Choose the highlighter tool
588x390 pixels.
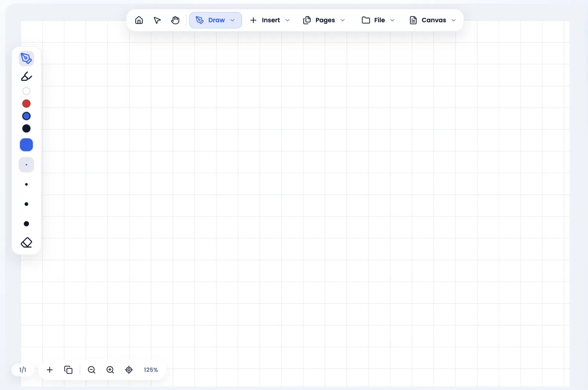(26, 76)
